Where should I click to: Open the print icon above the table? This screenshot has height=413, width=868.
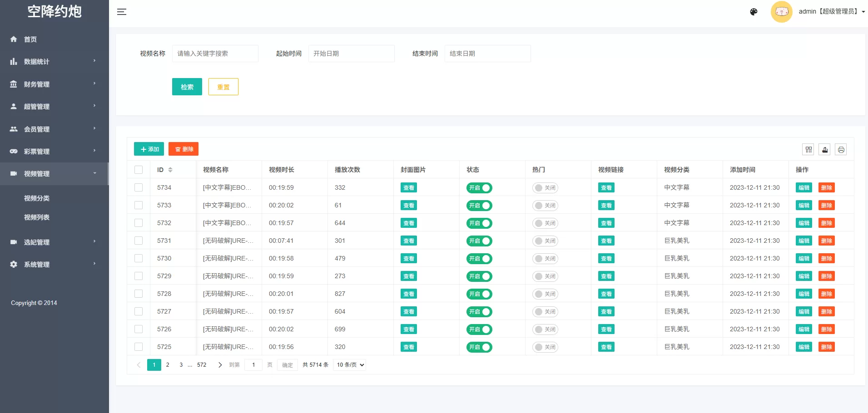(x=840, y=149)
